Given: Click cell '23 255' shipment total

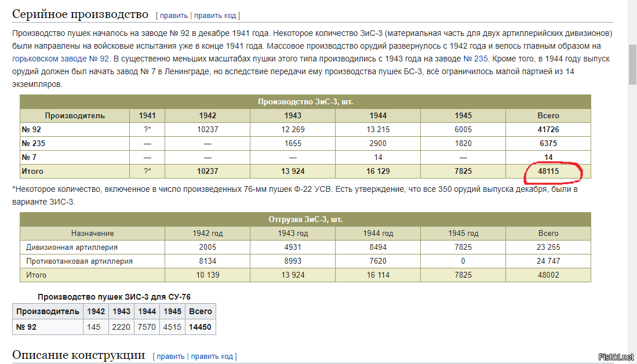Looking at the screenshot, I should (x=548, y=247).
